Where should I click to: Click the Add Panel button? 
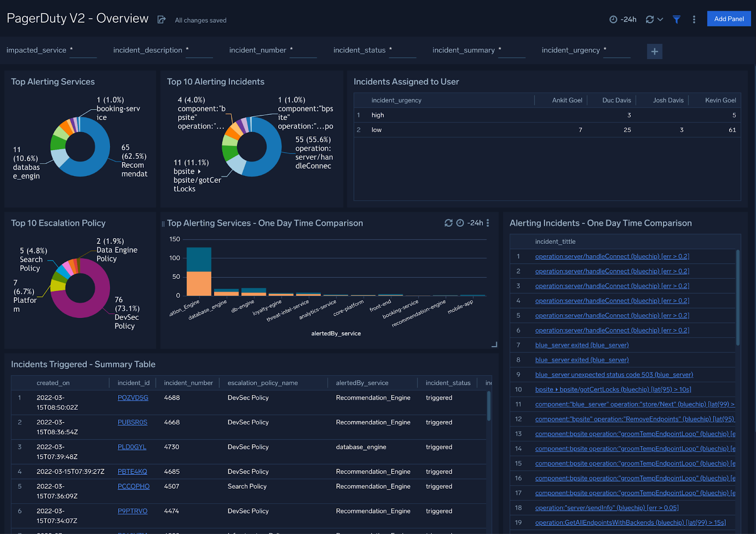click(729, 19)
